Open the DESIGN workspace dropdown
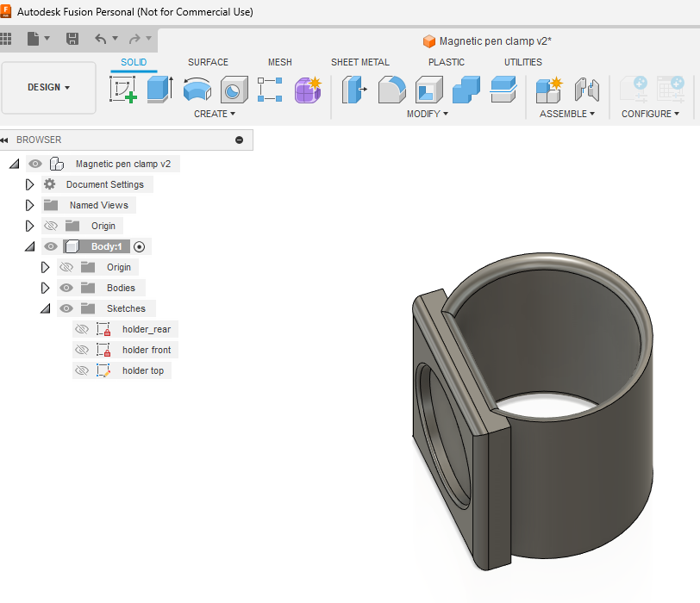 48,87
